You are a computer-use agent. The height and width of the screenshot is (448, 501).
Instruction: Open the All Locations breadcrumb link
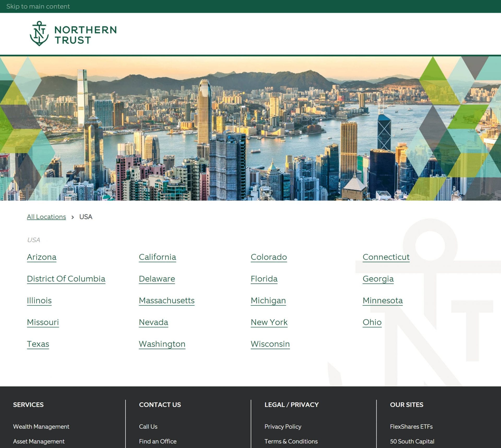[46, 217]
